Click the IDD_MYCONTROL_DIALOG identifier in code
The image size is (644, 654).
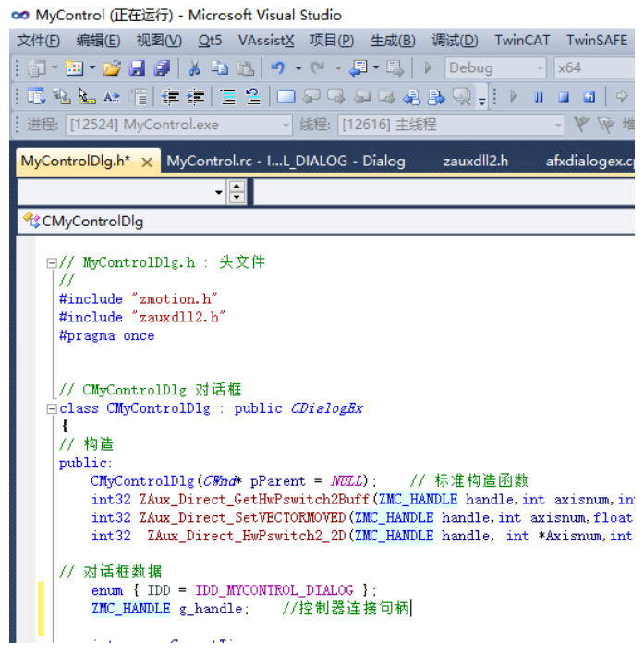274,590
